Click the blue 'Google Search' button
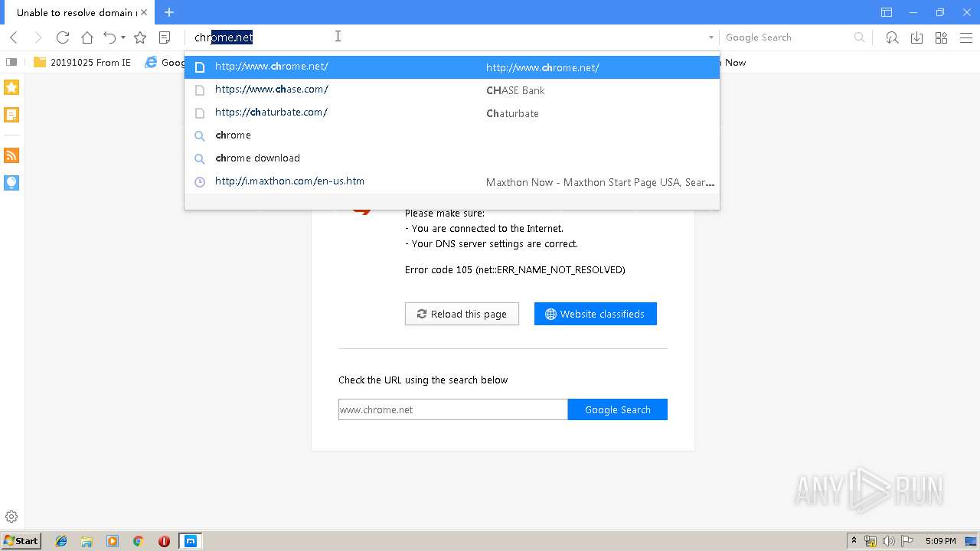The image size is (980, 551). (618, 409)
